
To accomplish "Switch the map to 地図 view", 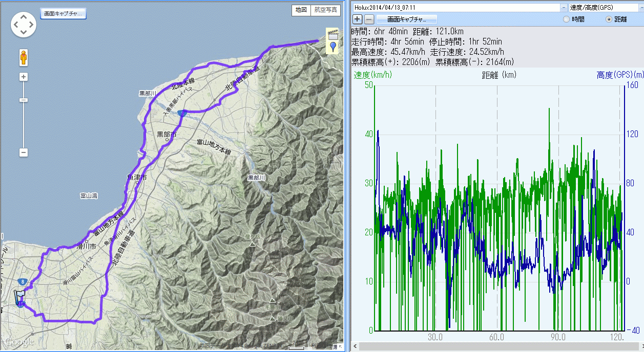I will click(x=301, y=10).
